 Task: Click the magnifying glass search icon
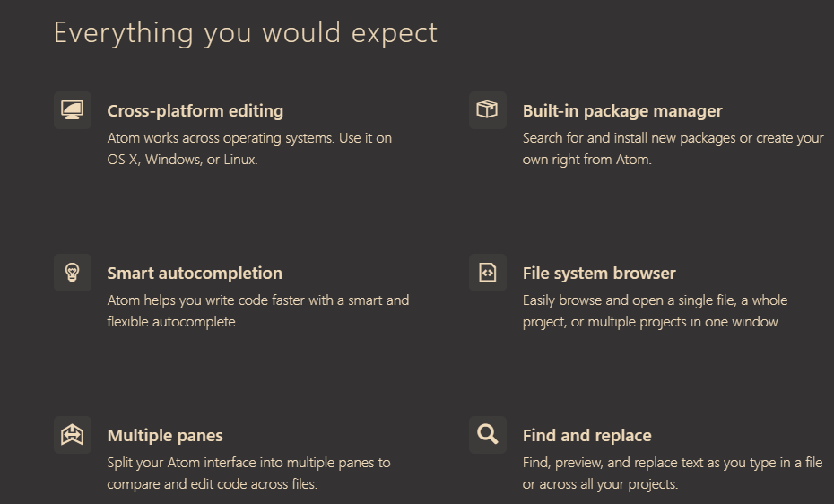(487, 435)
